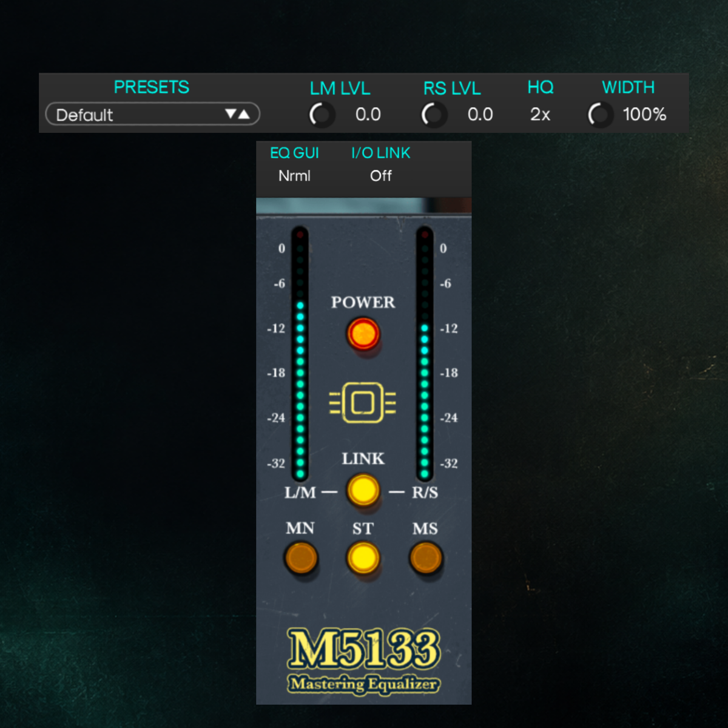Toggle I/O LINK Off setting
This screenshot has height=728, width=728.
pos(381,176)
